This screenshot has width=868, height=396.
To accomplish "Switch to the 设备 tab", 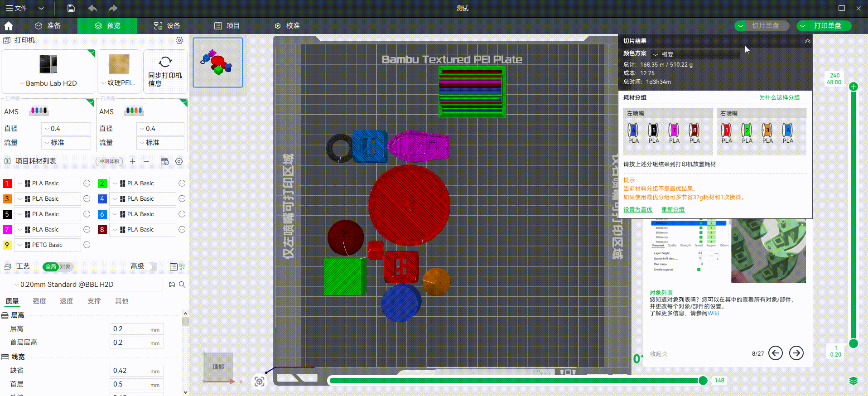I will click(x=167, y=26).
